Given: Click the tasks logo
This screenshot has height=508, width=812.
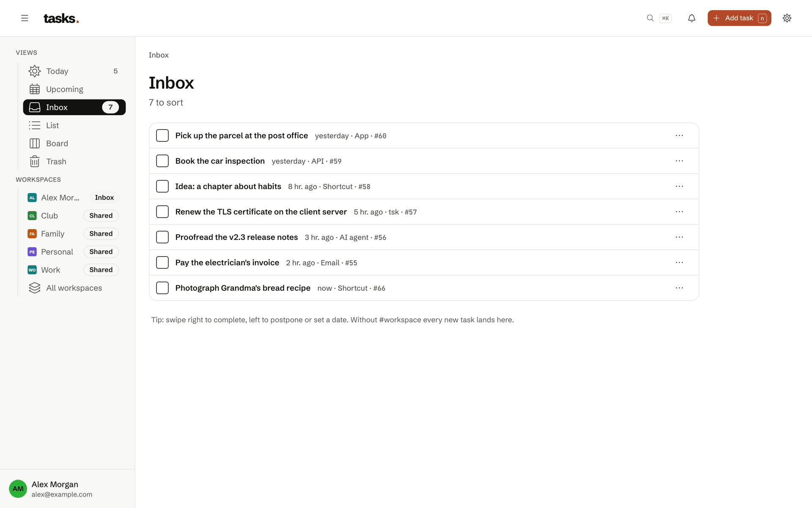Looking at the screenshot, I should [61, 18].
